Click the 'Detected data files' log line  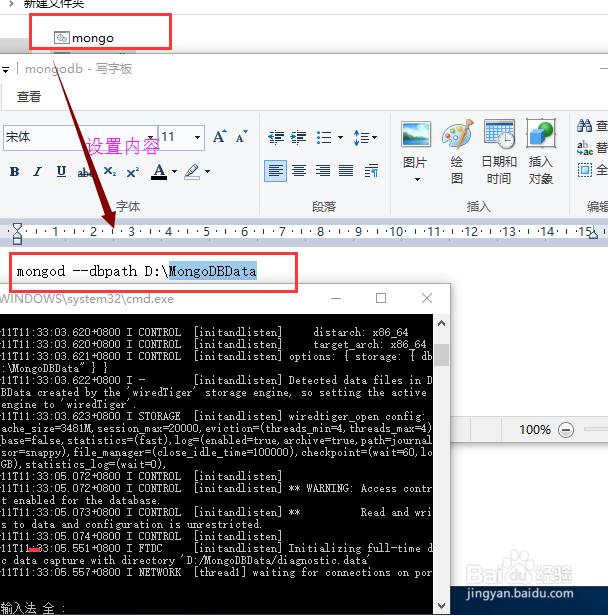pos(217,380)
